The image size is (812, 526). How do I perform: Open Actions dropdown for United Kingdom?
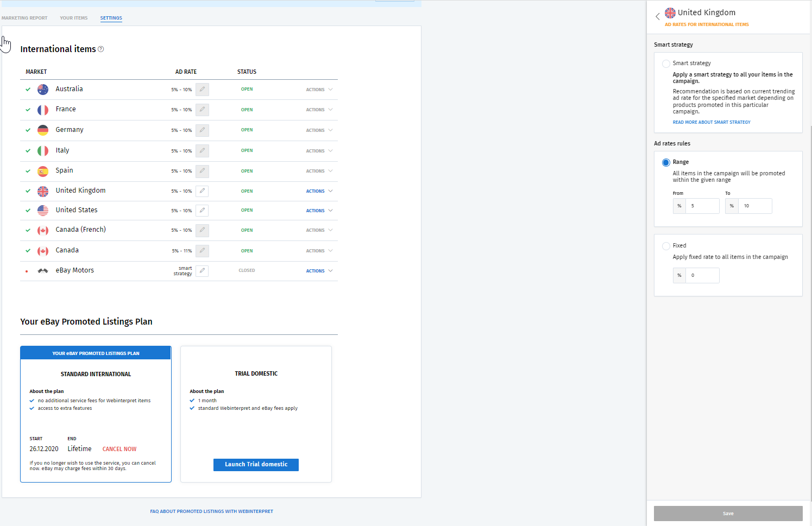319,191
